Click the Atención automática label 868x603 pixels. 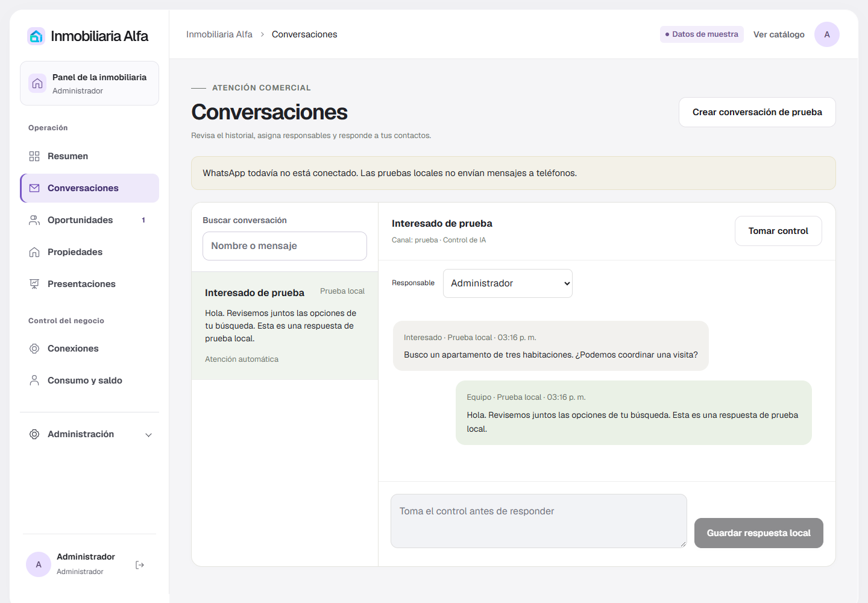point(242,359)
